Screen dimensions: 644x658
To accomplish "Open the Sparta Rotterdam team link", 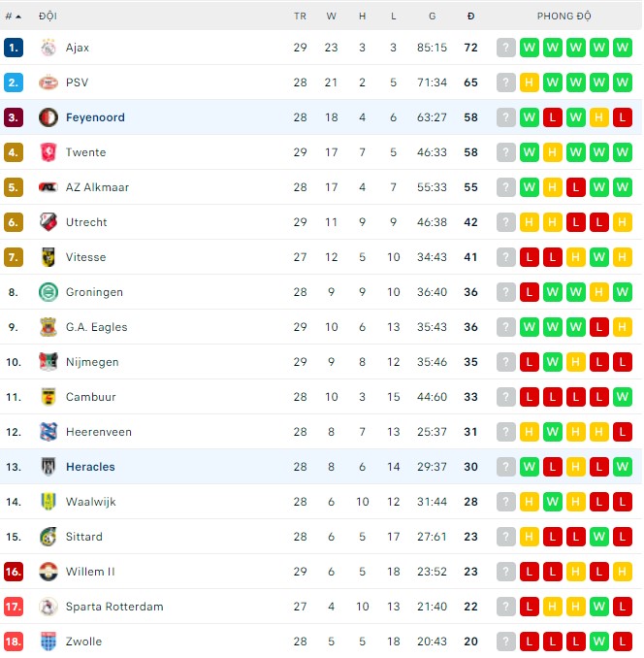I will 114,607.
